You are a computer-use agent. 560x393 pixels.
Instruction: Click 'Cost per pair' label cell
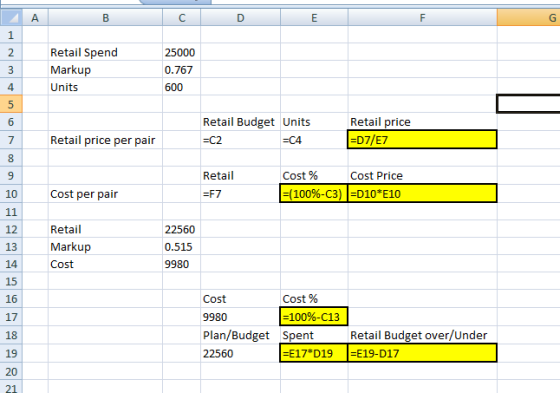click(105, 194)
